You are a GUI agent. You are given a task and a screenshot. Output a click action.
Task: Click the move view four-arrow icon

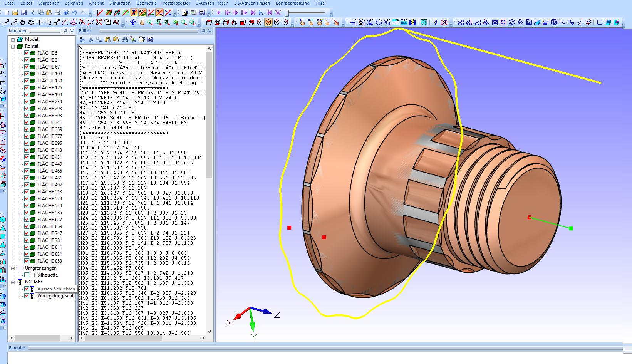[x=133, y=22]
